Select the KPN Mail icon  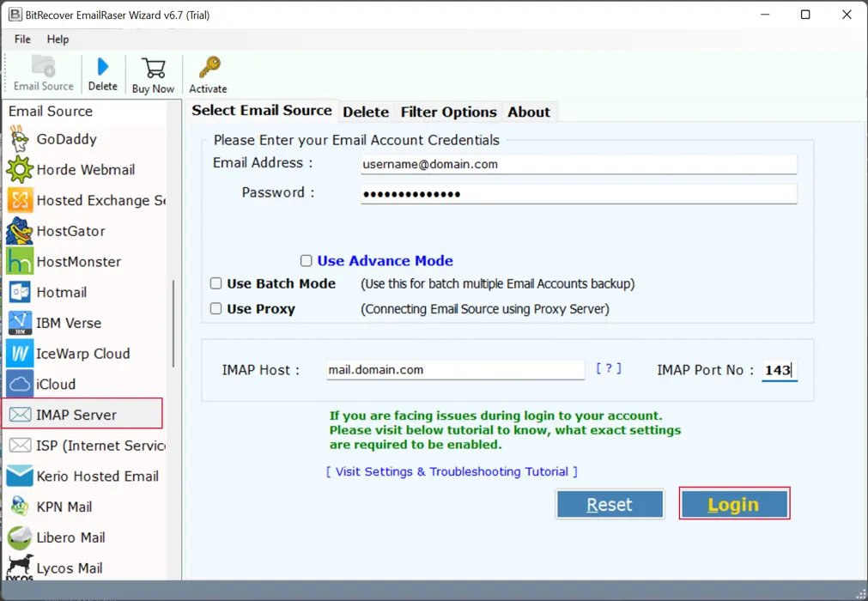tap(20, 506)
